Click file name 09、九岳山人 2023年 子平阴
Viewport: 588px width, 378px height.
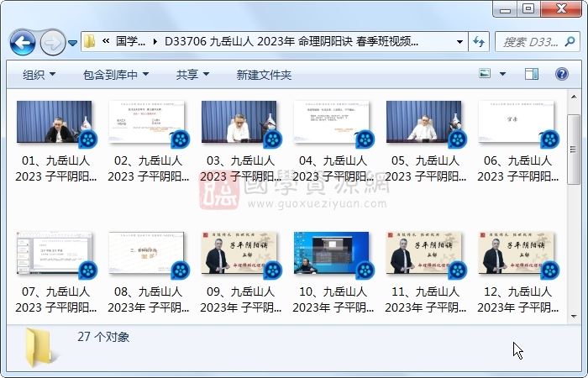pyautogui.click(x=241, y=300)
